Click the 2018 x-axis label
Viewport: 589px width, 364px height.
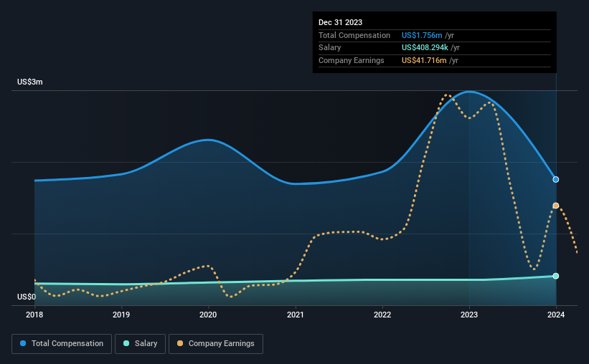34,315
